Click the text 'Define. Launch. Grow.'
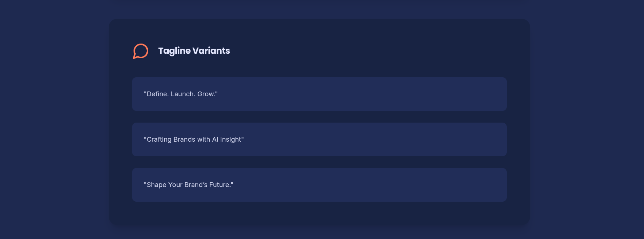This screenshot has width=644, height=239. click(180, 94)
